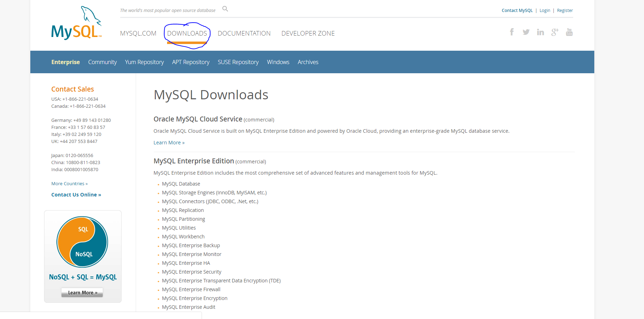
Task: Click Learn More under Oracle MySQL Cloud Service
Action: 169,142
